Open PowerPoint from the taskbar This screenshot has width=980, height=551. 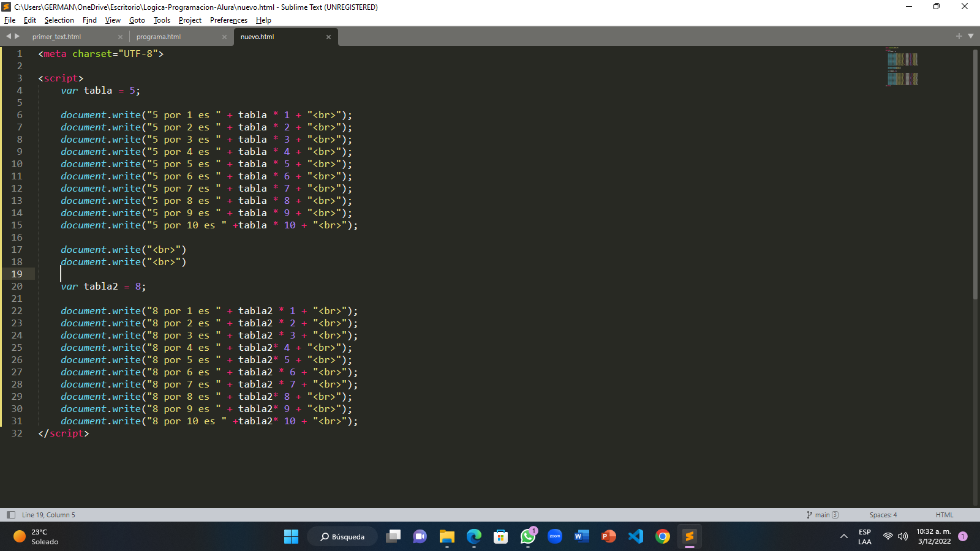[608, 537]
